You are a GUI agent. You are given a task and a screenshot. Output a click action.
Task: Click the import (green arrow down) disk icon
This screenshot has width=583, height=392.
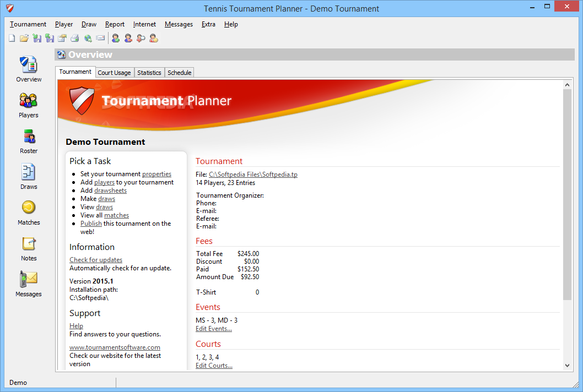pos(37,39)
